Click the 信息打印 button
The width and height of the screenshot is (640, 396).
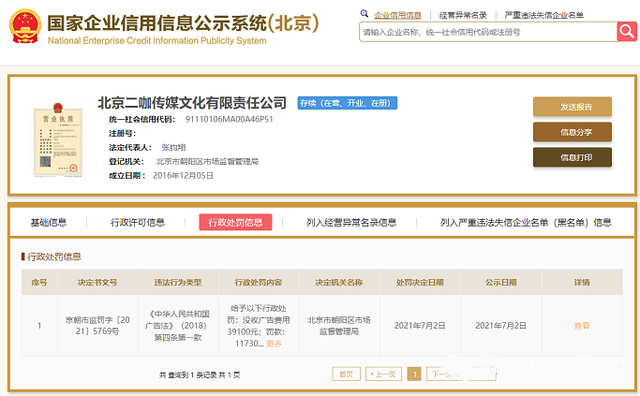(x=572, y=157)
